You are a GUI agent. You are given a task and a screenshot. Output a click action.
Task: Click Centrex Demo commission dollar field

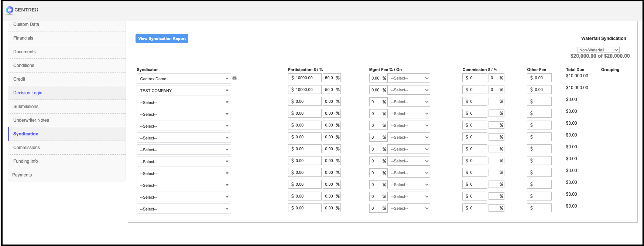tap(475, 78)
